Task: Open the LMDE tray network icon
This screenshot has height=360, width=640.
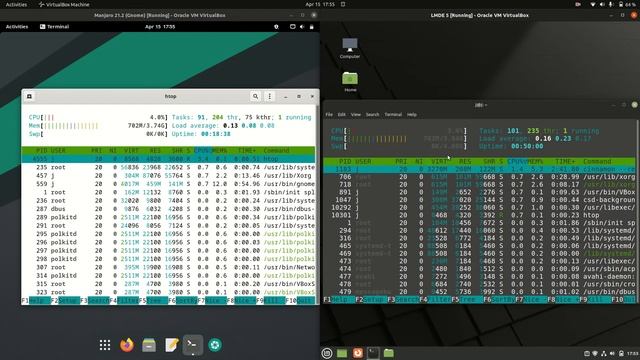Action: coord(603,353)
